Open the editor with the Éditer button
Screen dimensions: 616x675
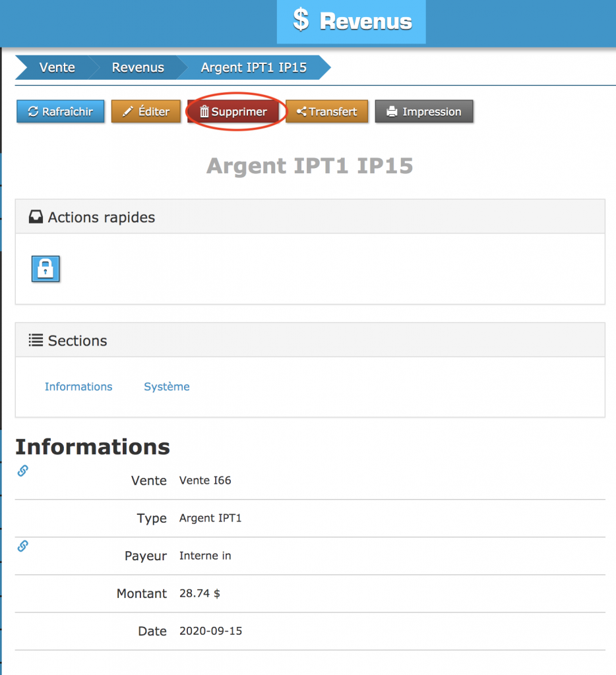146,111
